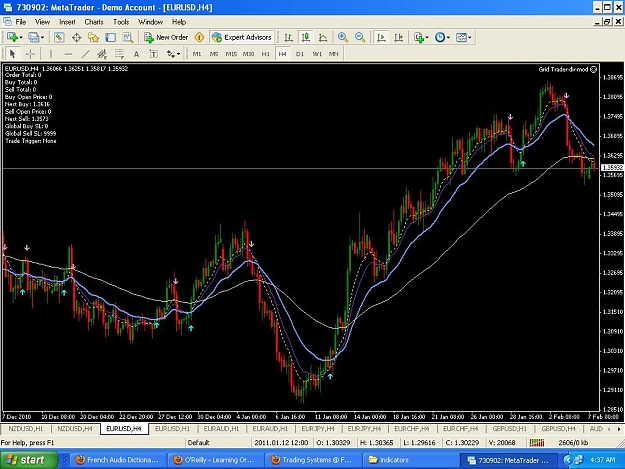Open the New Chart toolbar icon

pyautogui.click(x=12, y=37)
